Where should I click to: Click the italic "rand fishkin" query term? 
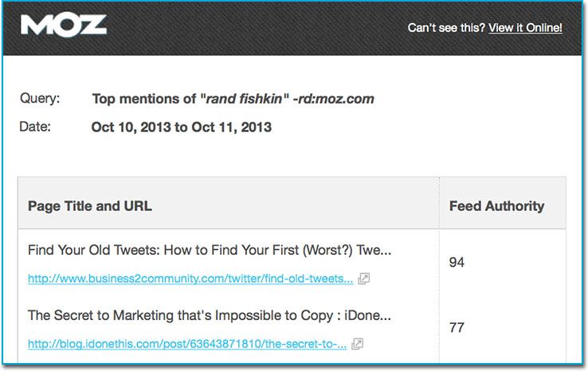[244, 100]
